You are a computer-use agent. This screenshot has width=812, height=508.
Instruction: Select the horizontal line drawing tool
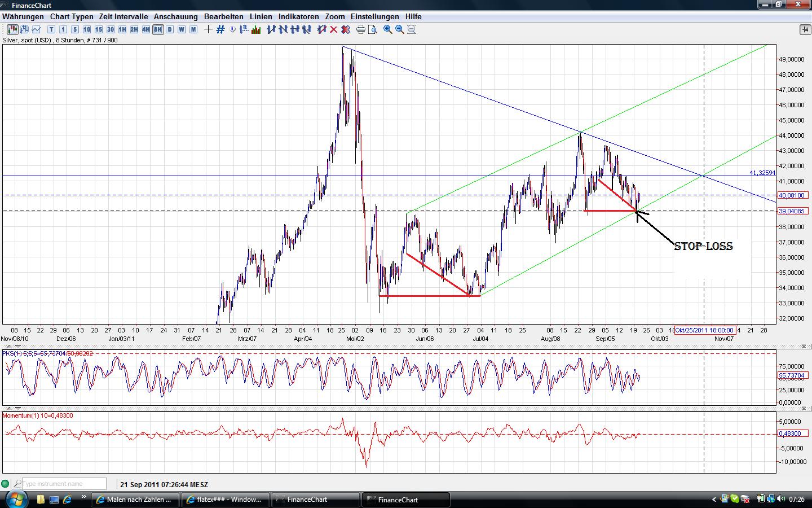tap(295, 29)
